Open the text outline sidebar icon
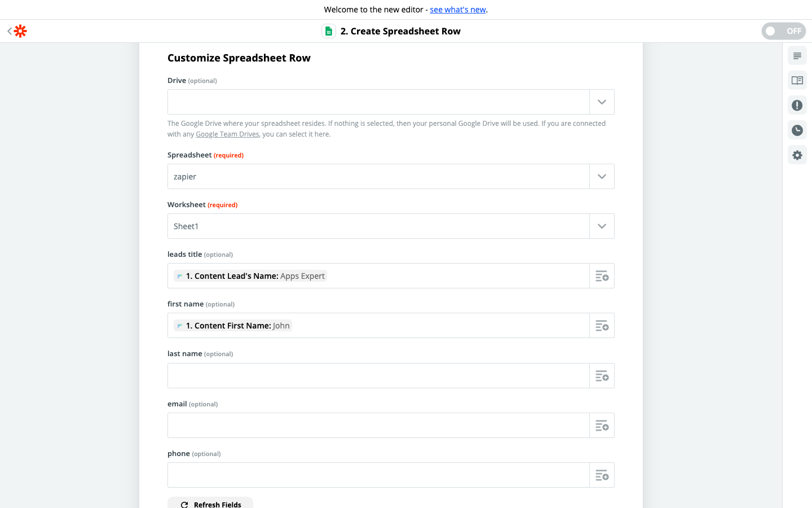Screen dimensions: 812x508 pyautogui.click(x=797, y=56)
